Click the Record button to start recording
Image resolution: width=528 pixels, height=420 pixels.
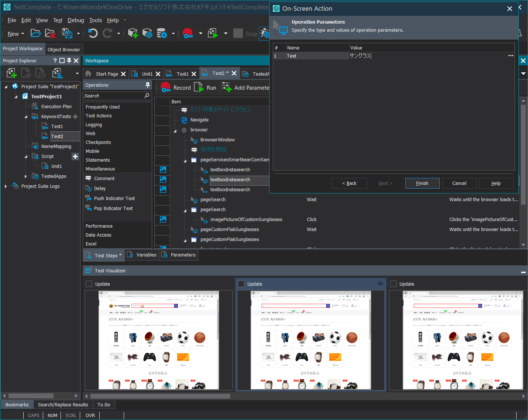176,87
